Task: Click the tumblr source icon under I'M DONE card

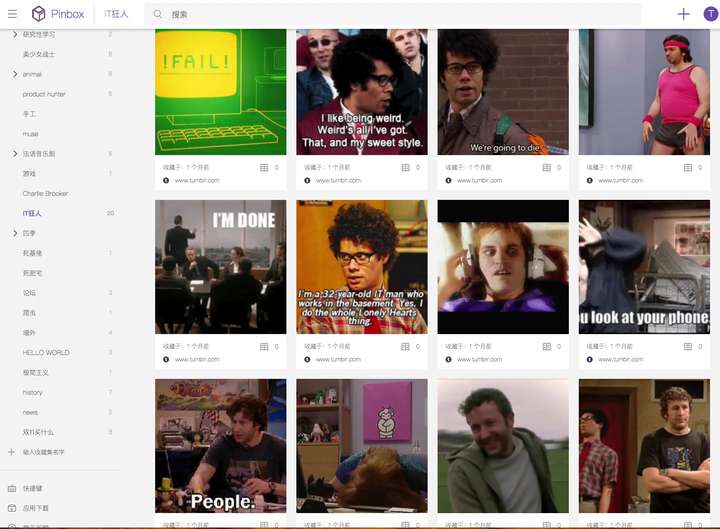Action: point(166,359)
